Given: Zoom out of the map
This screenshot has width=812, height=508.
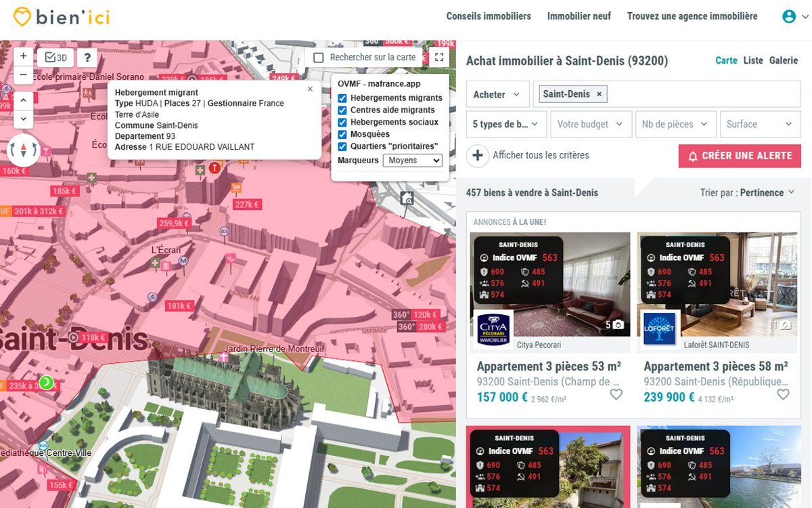Looking at the screenshot, I should pyautogui.click(x=23, y=74).
